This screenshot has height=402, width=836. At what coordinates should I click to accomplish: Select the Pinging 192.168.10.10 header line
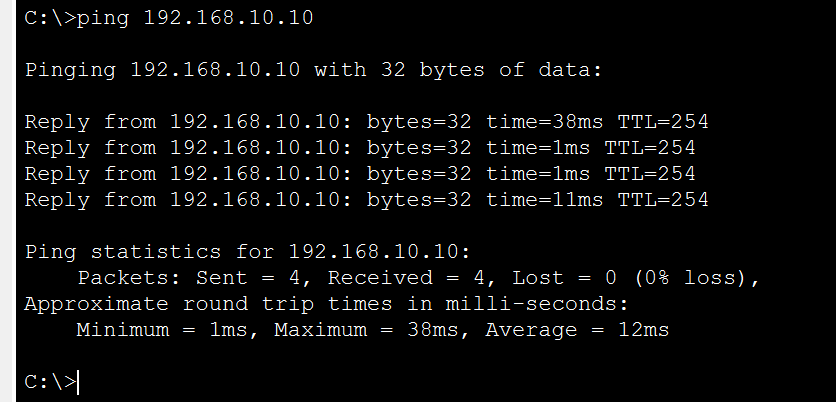point(314,71)
